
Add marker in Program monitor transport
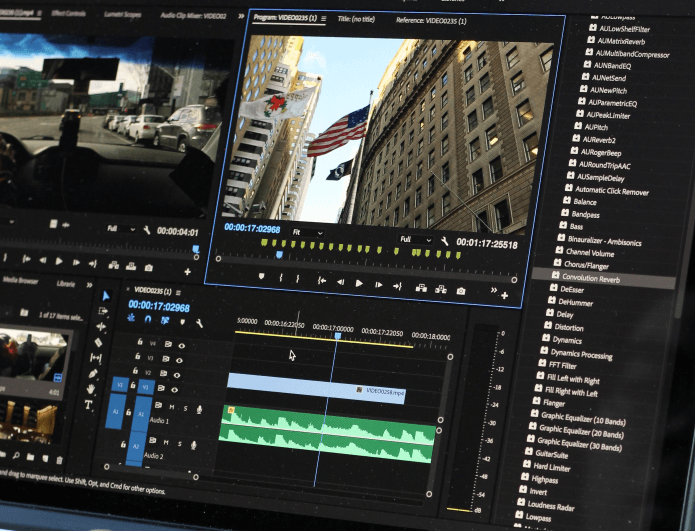pos(262,277)
